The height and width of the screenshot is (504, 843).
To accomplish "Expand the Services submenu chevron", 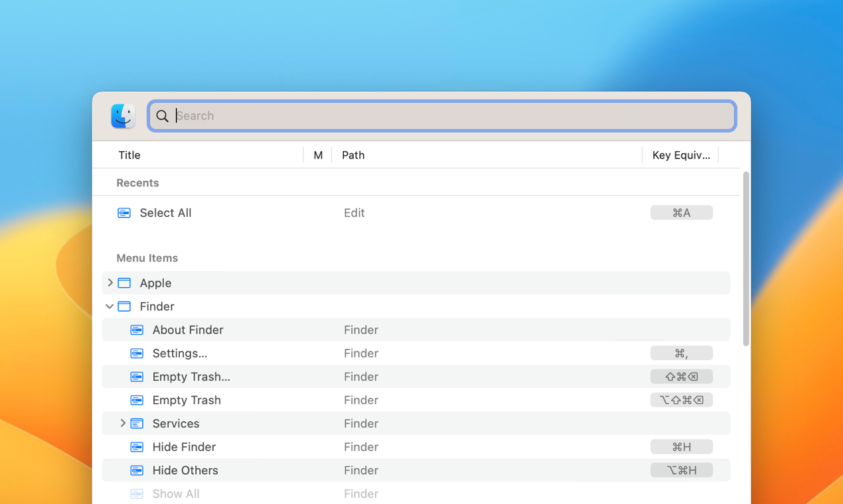I will pos(123,423).
